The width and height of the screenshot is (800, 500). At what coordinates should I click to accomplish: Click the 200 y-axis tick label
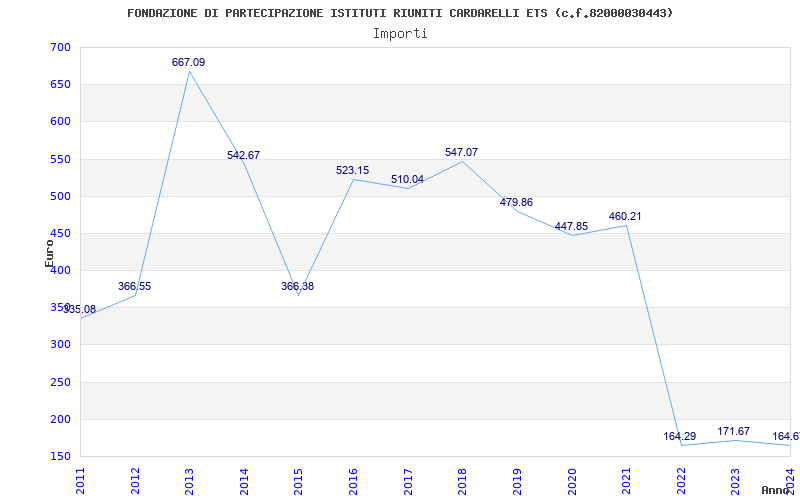pos(60,419)
